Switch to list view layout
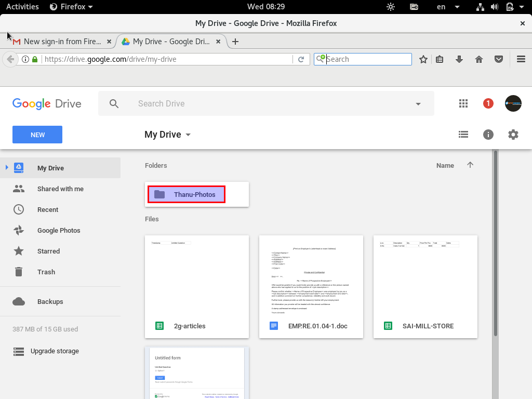 click(x=463, y=135)
